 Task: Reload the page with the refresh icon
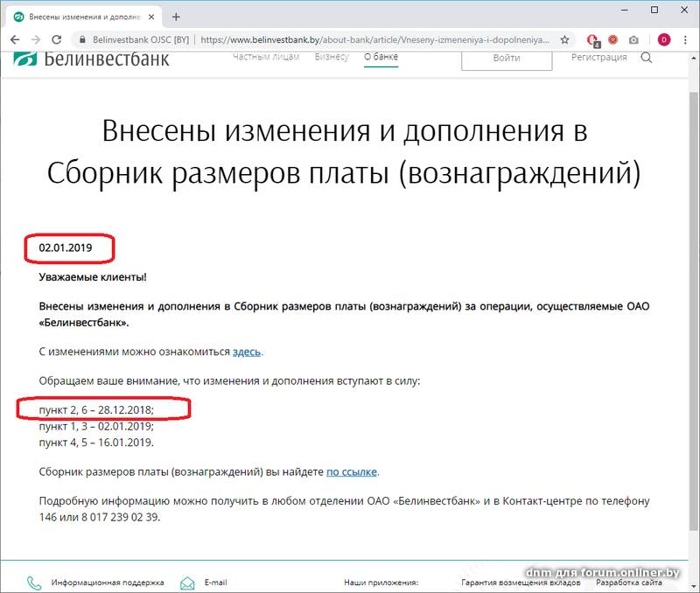click(57, 40)
